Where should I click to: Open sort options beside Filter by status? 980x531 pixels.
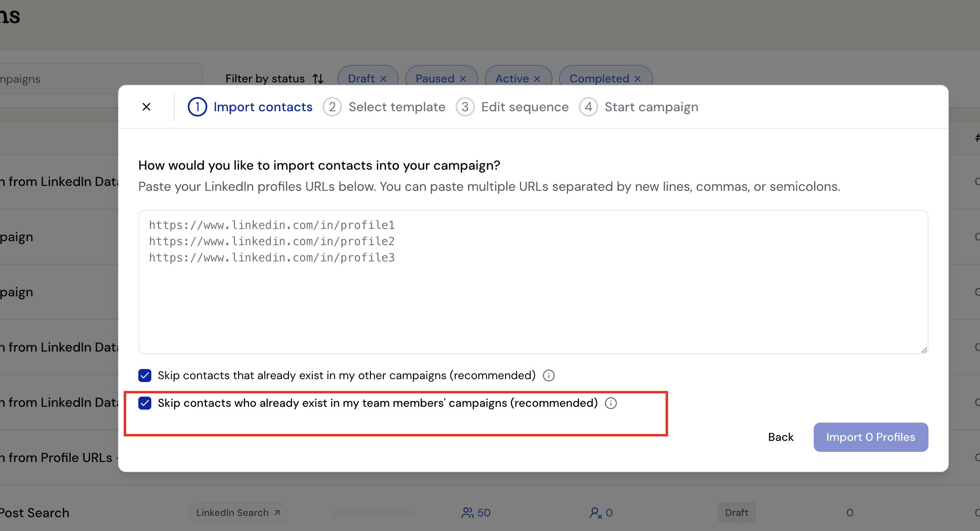pos(318,78)
